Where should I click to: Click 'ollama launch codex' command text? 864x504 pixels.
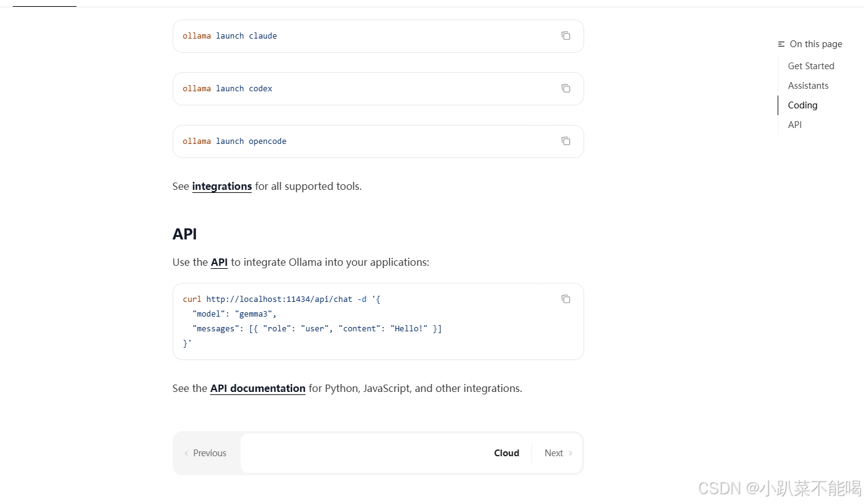(227, 89)
